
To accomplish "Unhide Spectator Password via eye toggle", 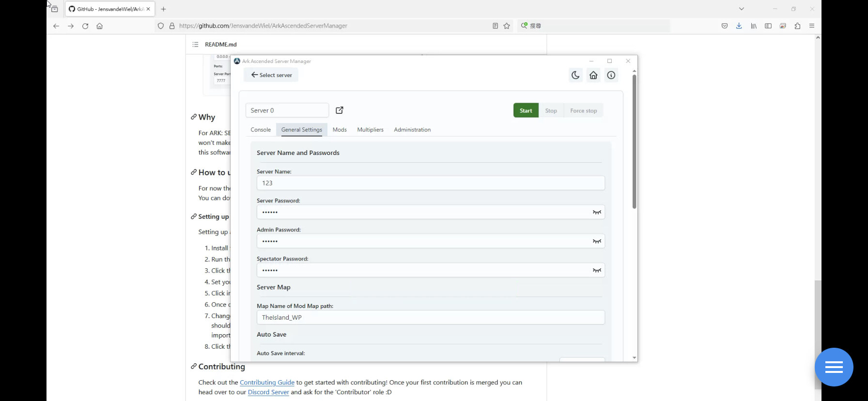I will tap(597, 270).
